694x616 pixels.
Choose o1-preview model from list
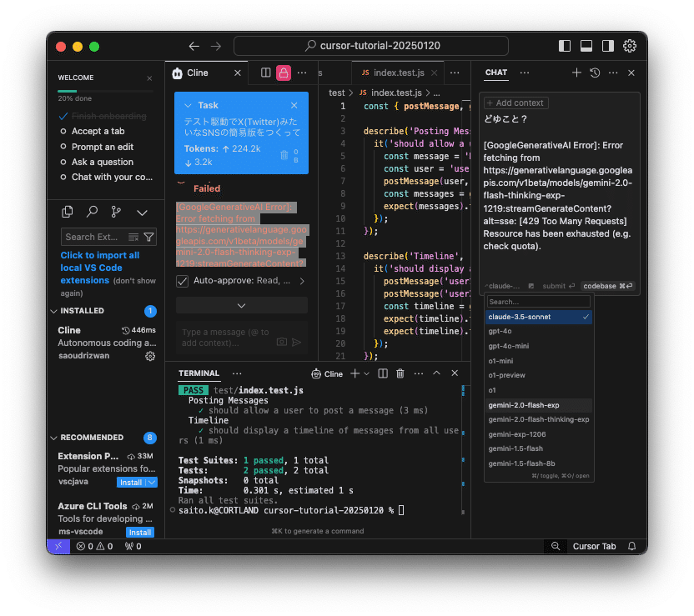click(538, 375)
